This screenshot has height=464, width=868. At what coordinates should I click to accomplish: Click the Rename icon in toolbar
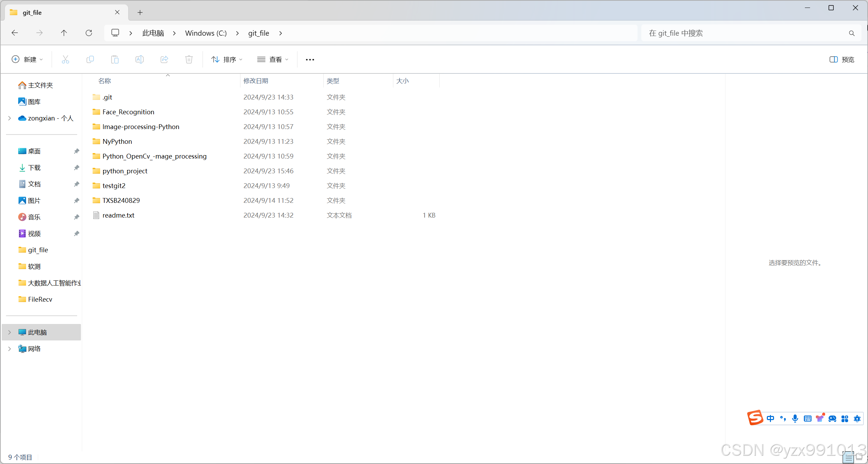coord(140,59)
